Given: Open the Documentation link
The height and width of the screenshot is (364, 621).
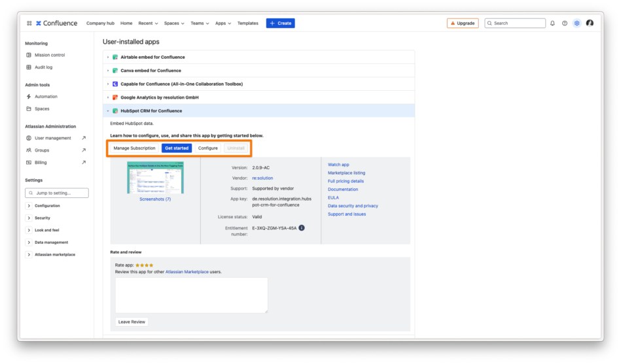Looking at the screenshot, I should [343, 190].
